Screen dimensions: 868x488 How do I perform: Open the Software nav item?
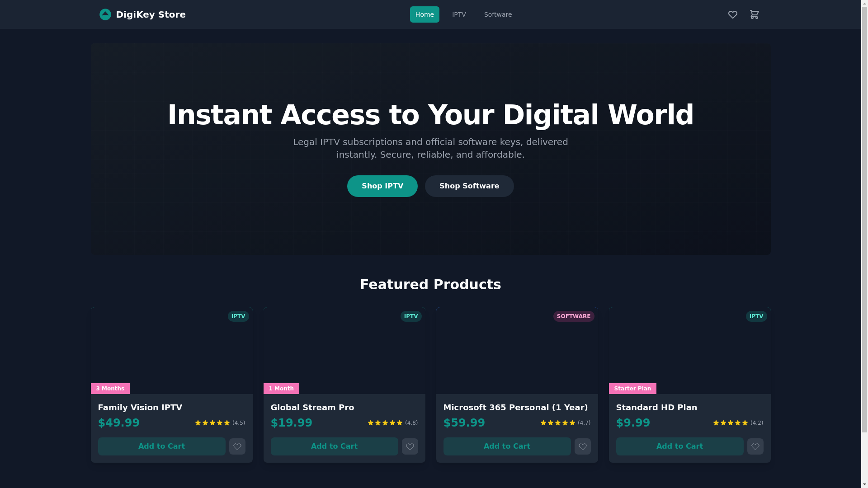(x=498, y=14)
